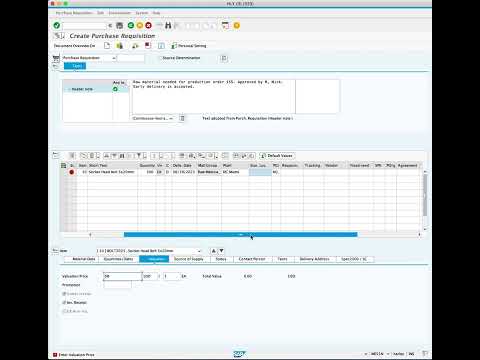
Task: Collapse the item overview section expander
Action: click(x=56, y=155)
